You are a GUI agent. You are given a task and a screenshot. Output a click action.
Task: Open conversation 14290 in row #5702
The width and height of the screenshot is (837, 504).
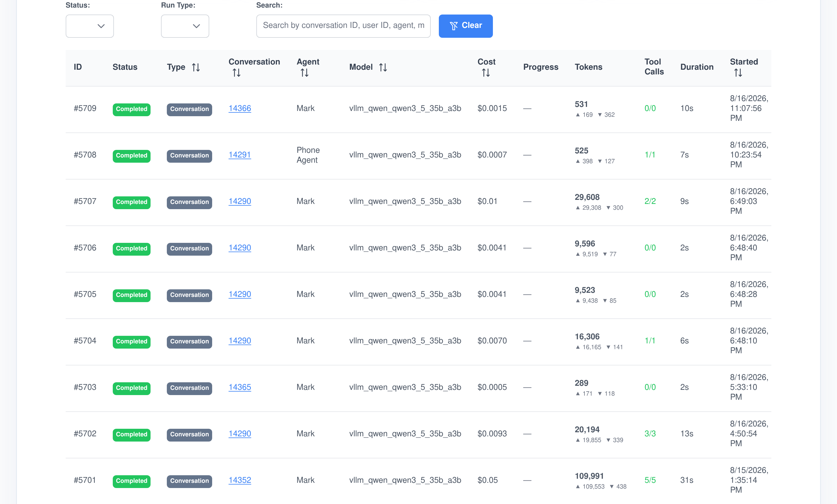point(240,434)
